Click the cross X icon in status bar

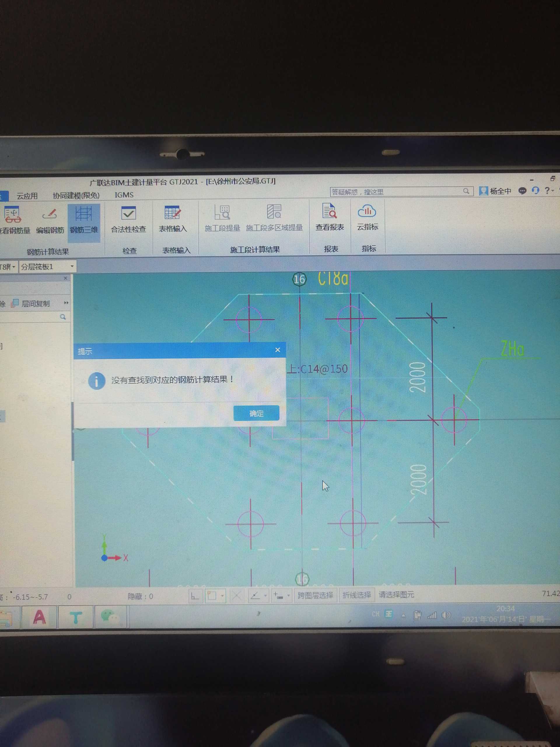[x=237, y=595]
